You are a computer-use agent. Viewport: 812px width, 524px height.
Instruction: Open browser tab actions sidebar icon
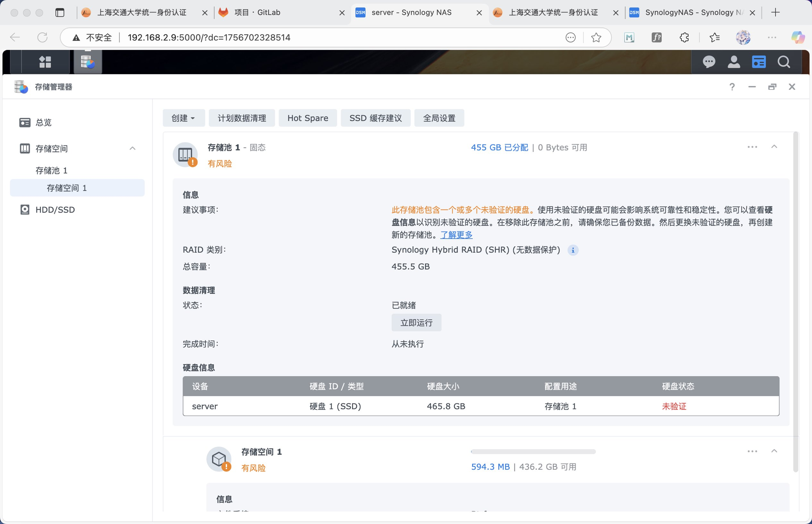tap(60, 13)
